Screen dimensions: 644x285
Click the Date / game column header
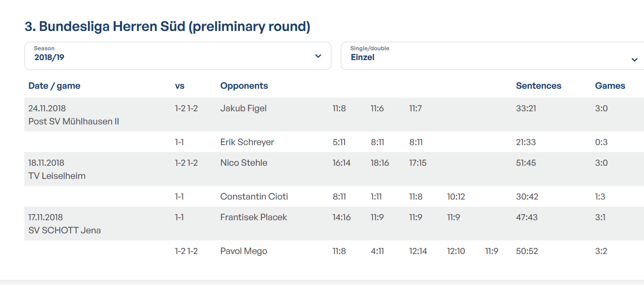click(x=54, y=86)
